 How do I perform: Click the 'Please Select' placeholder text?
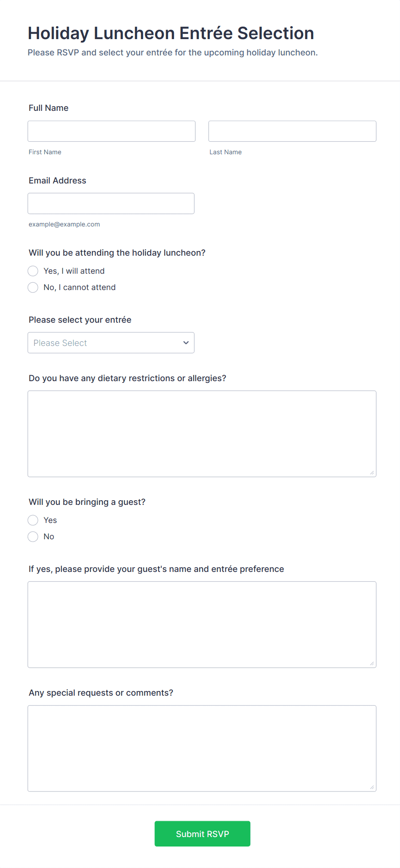[60, 343]
